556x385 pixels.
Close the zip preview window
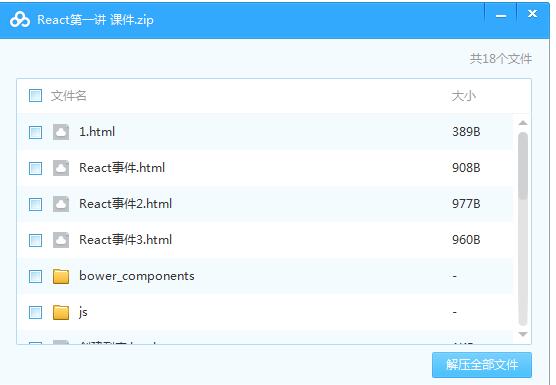532,14
